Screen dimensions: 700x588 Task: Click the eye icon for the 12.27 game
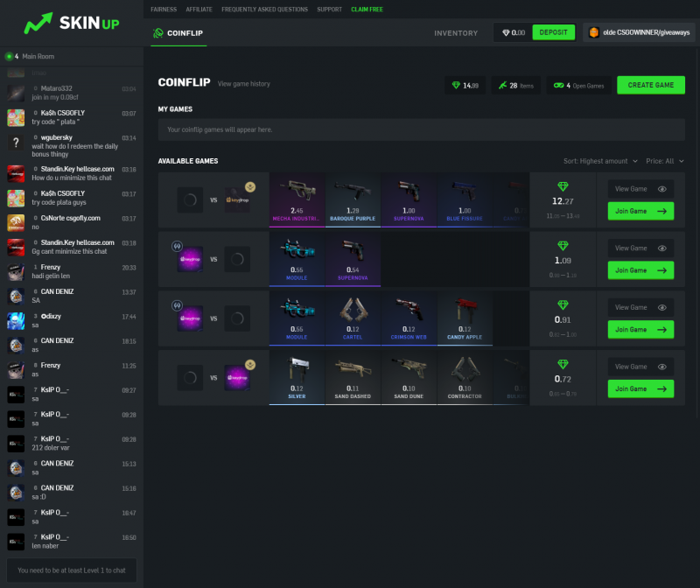tap(662, 189)
